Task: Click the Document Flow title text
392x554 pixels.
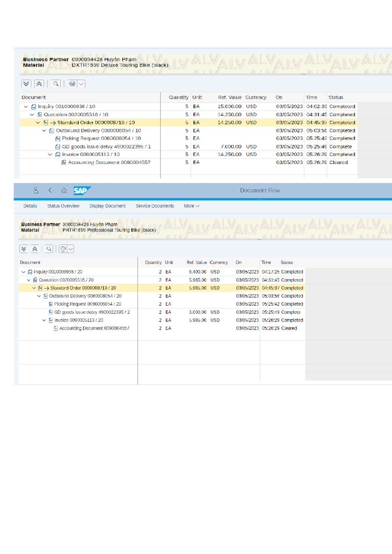Action: pyautogui.click(x=260, y=190)
